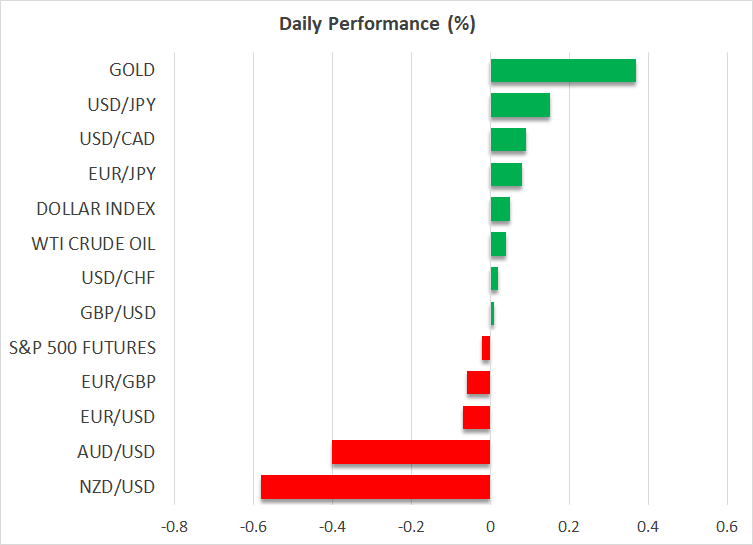
Task: Click the red NZD/USD bar
Action: [x=375, y=487]
